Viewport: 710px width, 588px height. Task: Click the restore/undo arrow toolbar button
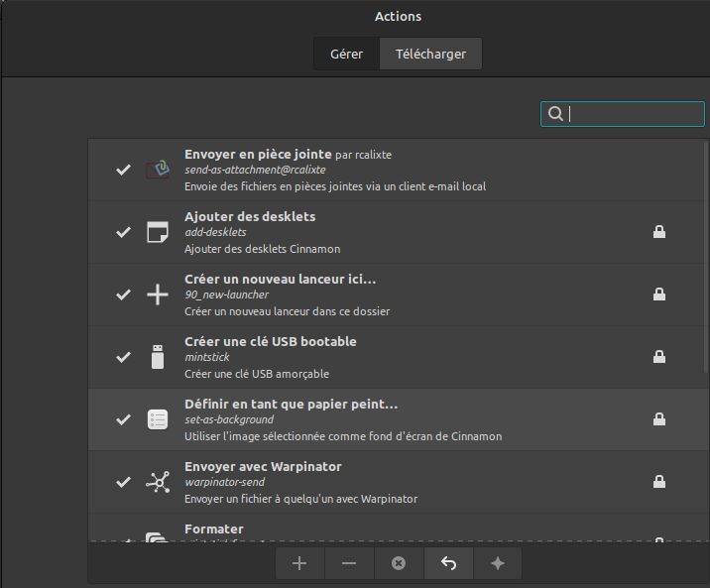click(448, 563)
